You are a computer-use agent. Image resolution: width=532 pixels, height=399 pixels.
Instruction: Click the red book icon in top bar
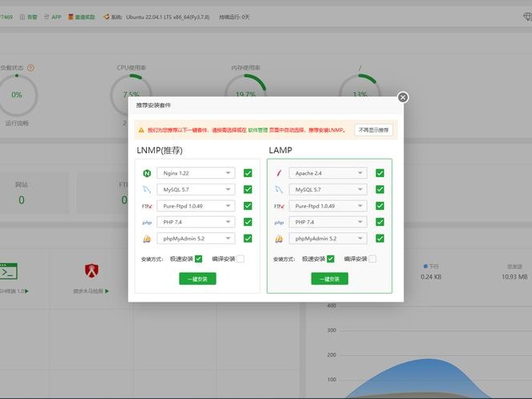71,17
